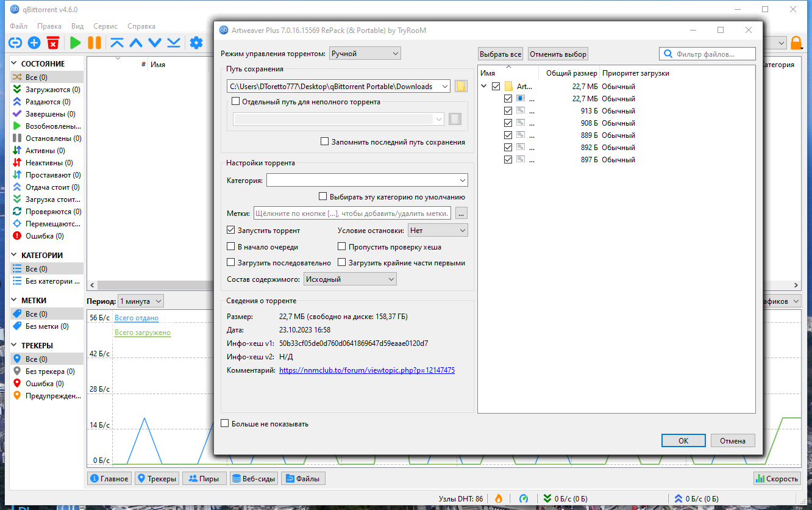Select 'Без метки (0)' tag filter
The width and height of the screenshot is (812, 510).
click(46, 326)
